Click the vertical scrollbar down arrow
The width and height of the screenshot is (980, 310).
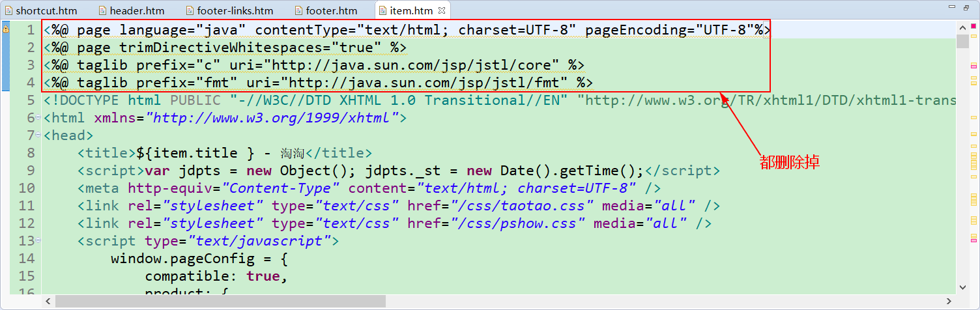962,287
